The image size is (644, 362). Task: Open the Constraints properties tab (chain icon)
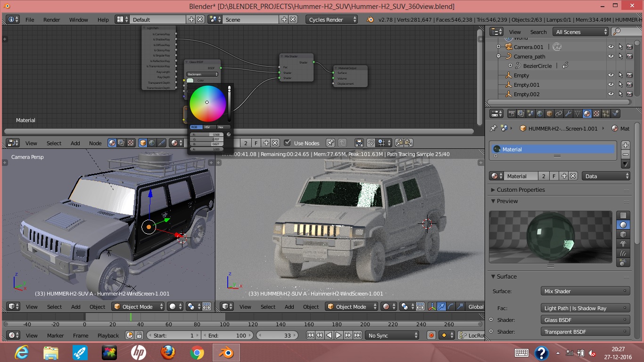pos(559,114)
